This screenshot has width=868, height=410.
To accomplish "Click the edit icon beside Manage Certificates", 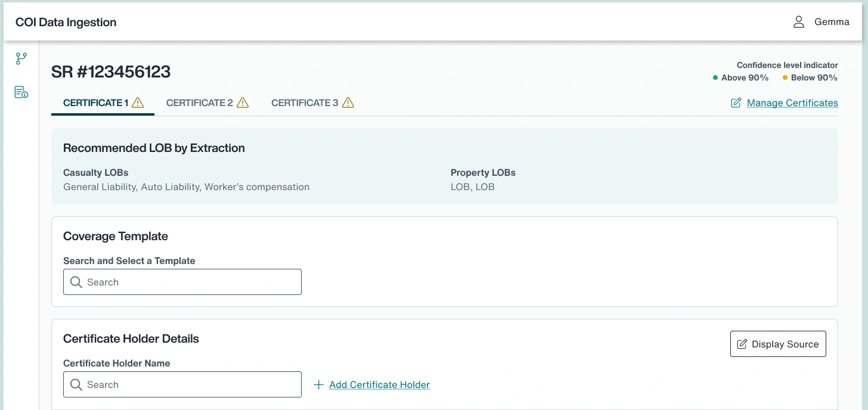I will point(736,103).
